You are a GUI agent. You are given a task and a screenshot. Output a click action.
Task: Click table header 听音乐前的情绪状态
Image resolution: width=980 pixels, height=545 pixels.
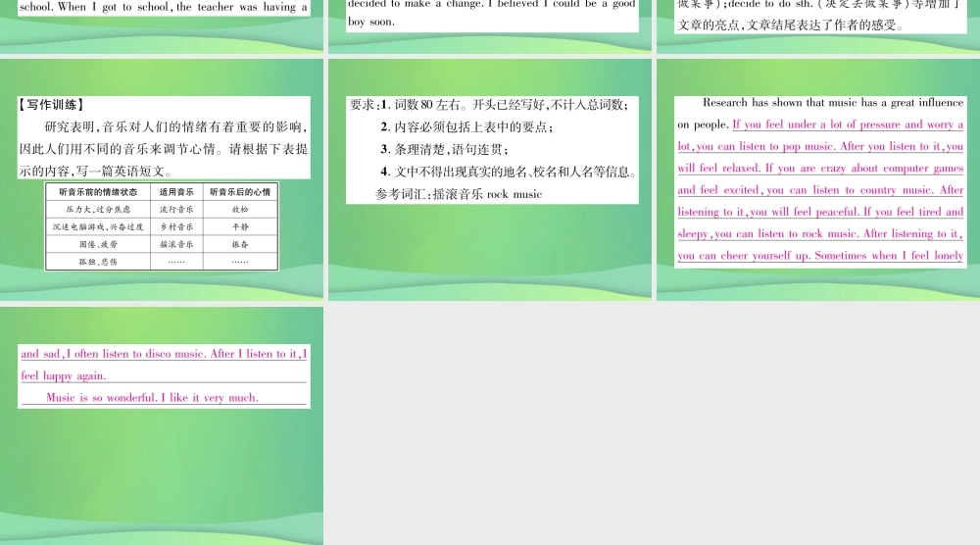(x=98, y=192)
